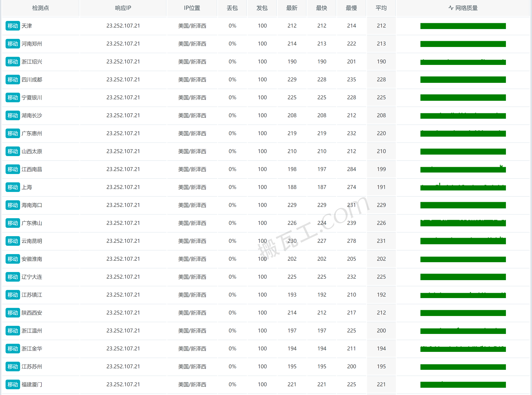Select the average value 191 for 上海
Viewport: 532px width, 395px height.
tap(381, 187)
